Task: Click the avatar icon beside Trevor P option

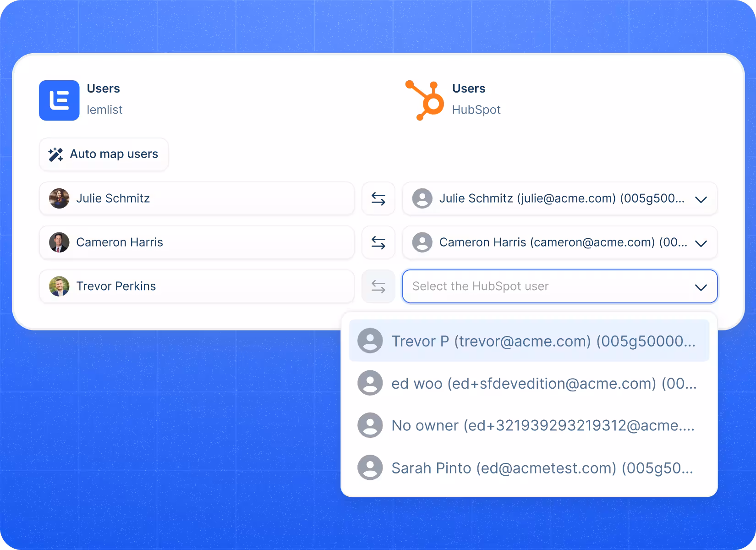Action: click(x=370, y=341)
